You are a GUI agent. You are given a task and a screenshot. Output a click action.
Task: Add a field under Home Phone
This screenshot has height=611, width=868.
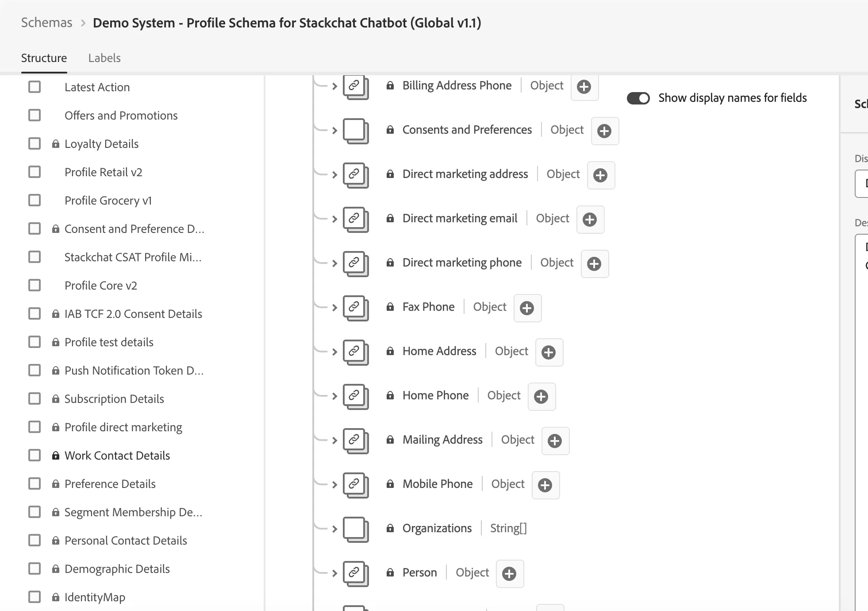541,397
